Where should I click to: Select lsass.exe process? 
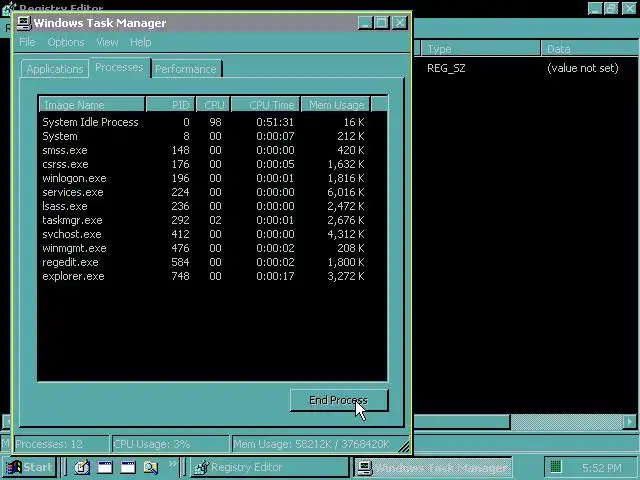click(212, 206)
